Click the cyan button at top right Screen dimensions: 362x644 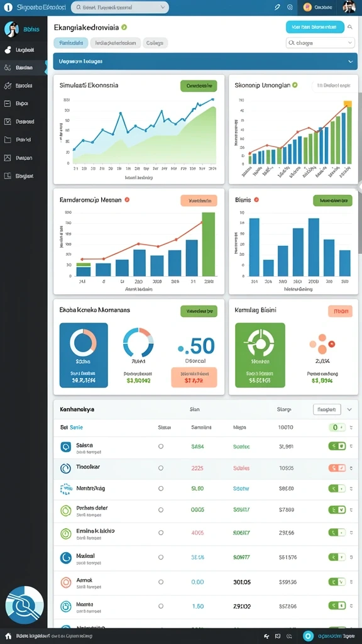click(315, 27)
